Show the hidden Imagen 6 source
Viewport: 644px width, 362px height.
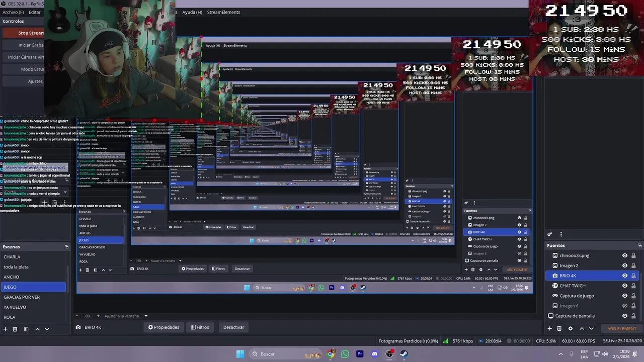pos(625,306)
